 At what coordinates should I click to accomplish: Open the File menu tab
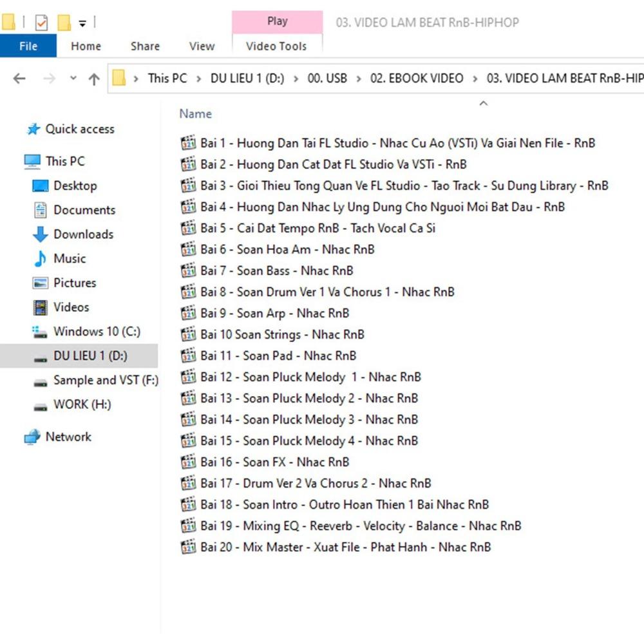coord(28,46)
